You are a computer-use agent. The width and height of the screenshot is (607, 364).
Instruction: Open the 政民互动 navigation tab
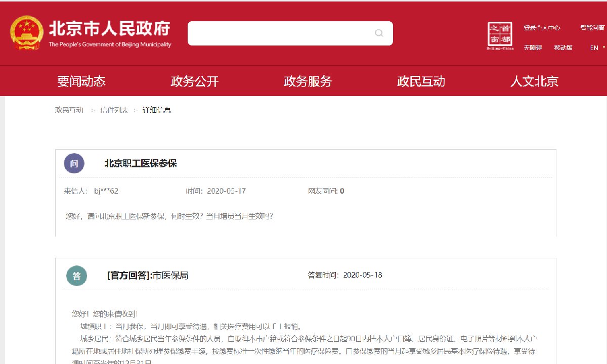421,81
